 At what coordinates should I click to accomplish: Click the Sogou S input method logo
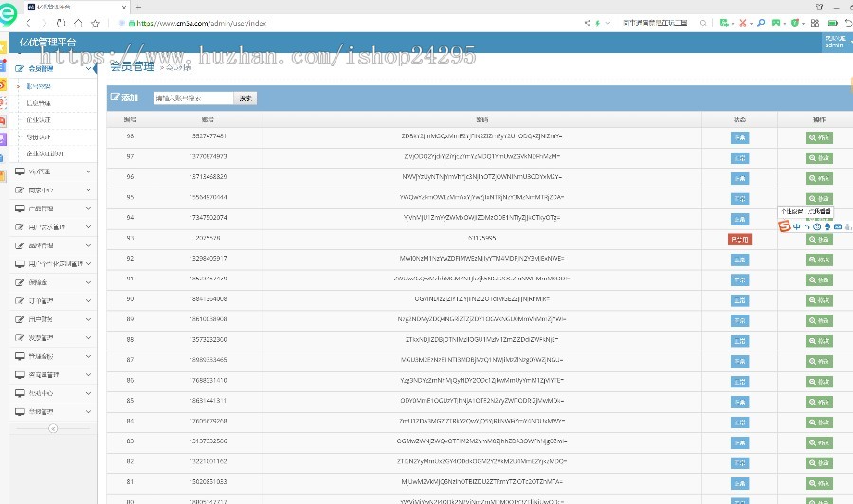click(x=785, y=226)
